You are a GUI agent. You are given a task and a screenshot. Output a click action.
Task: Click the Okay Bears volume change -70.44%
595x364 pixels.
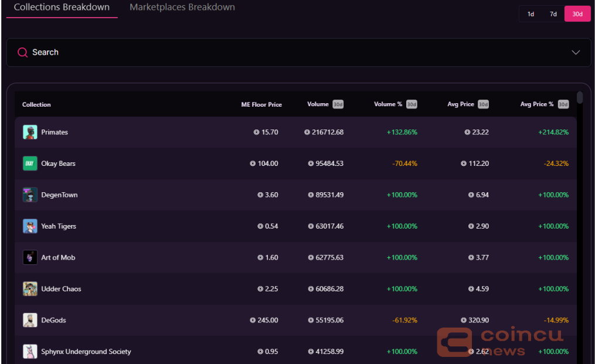coord(404,164)
